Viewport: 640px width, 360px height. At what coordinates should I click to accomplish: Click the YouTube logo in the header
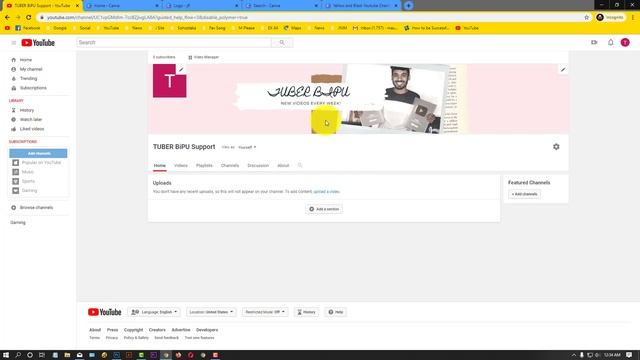click(38, 42)
